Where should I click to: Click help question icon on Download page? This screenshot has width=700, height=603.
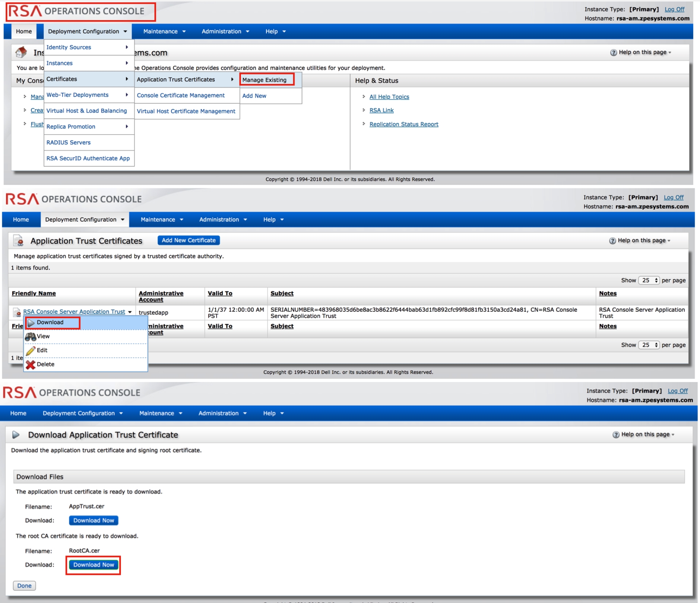[x=616, y=435]
